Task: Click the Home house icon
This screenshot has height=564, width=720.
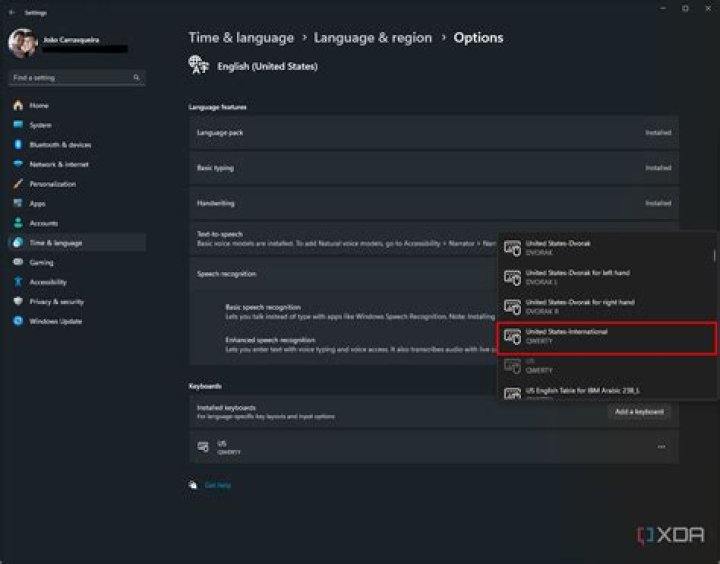Action: [x=18, y=105]
